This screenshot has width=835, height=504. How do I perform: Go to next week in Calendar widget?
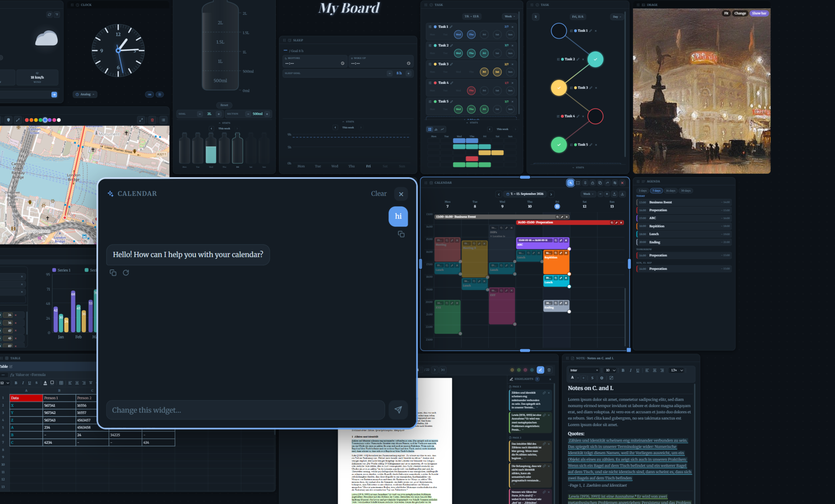(x=551, y=194)
